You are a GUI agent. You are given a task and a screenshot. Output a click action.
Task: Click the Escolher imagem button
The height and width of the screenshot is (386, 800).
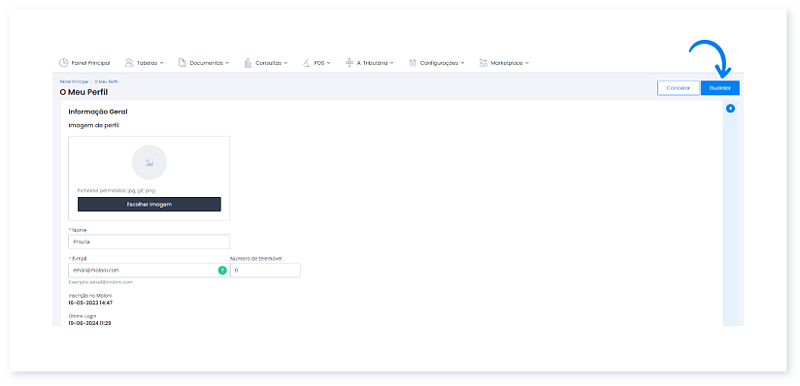pyautogui.click(x=149, y=204)
